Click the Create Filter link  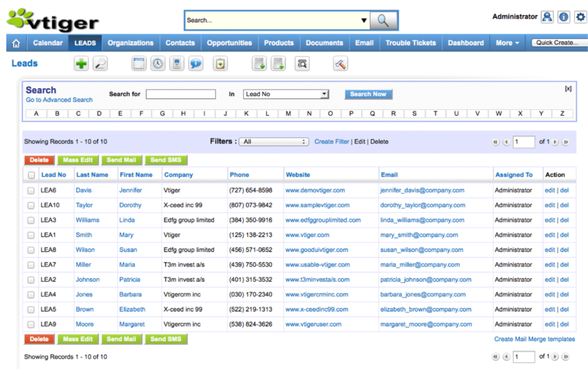click(x=332, y=142)
